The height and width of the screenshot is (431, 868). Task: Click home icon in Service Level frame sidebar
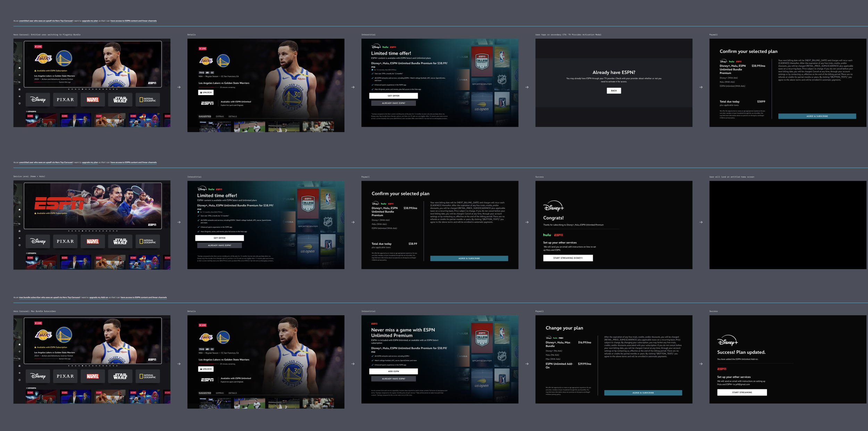(x=19, y=210)
